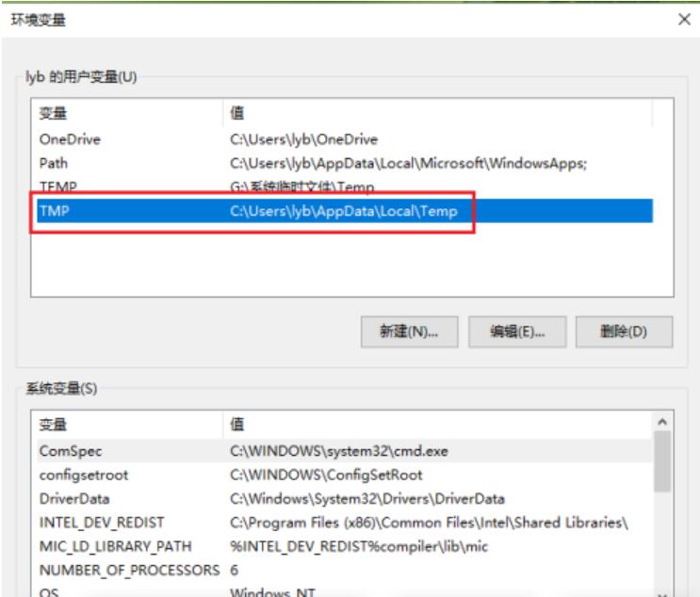Image resolution: width=700 pixels, height=597 pixels.
Task: Click the 编辑(E)... button for user variables
Action: (516, 331)
